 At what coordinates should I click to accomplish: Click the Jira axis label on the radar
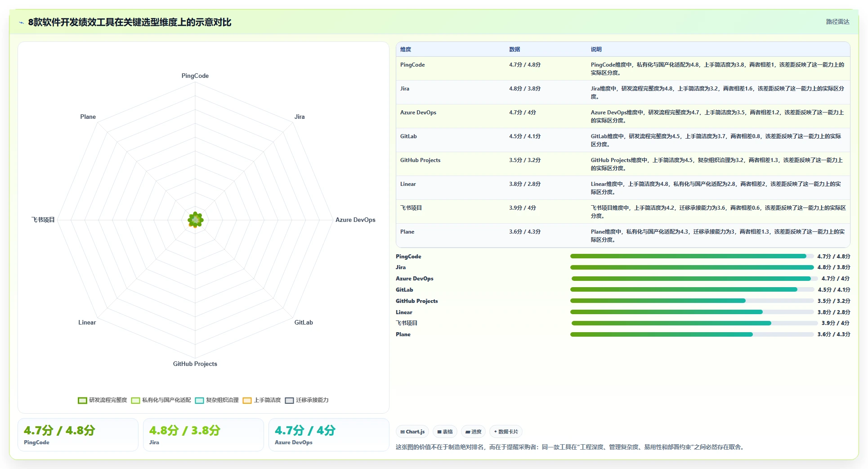300,117
